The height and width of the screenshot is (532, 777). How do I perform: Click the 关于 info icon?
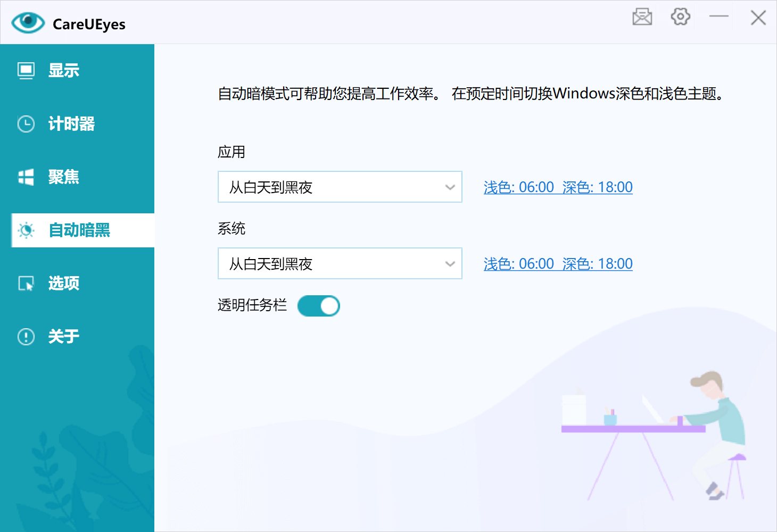click(x=26, y=336)
